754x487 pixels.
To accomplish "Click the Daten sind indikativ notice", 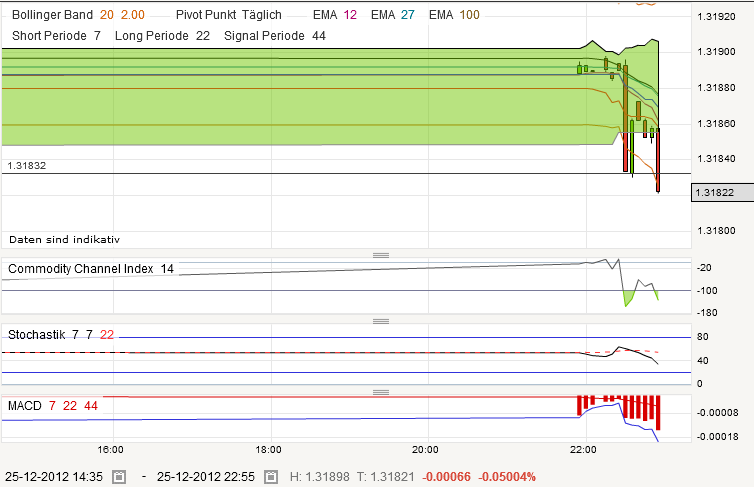I will (64, 239).
